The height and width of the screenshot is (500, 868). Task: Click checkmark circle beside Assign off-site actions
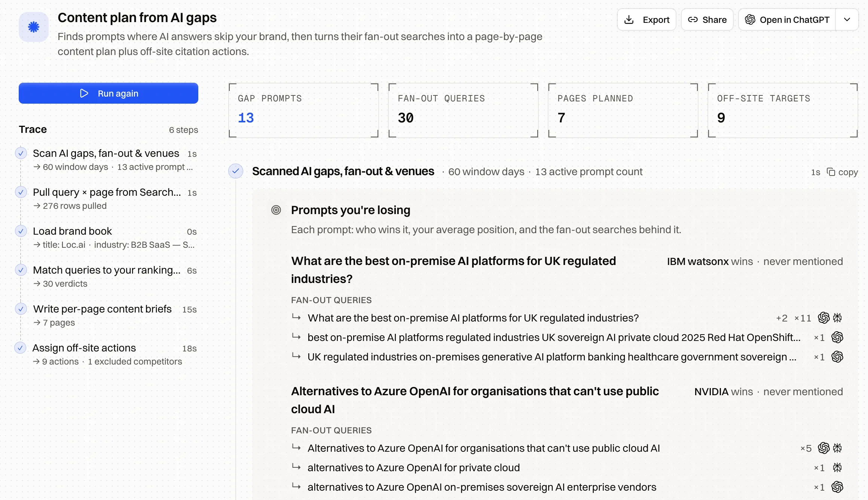point(20,348)
